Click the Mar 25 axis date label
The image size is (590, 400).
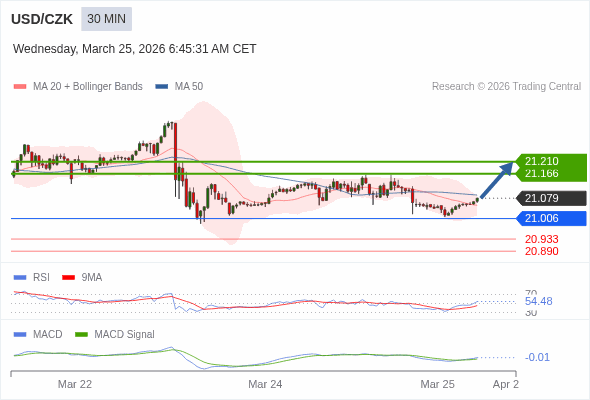tap(437, 384)
